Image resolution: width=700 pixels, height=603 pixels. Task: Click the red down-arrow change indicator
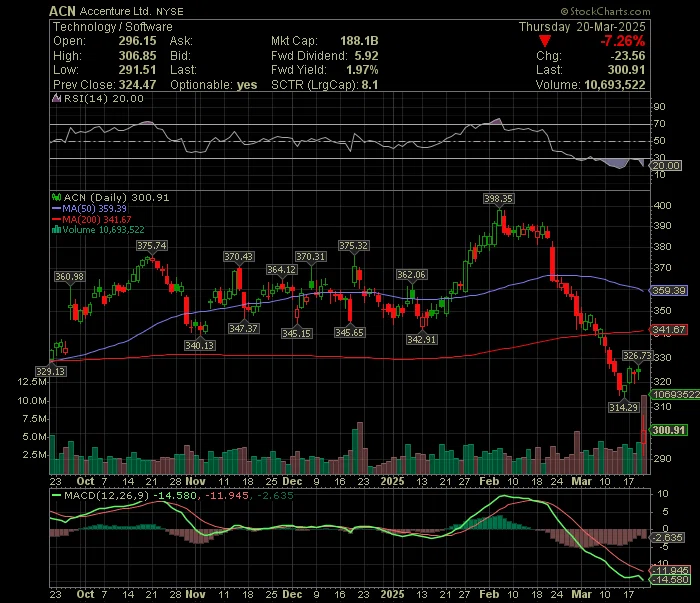545,42
